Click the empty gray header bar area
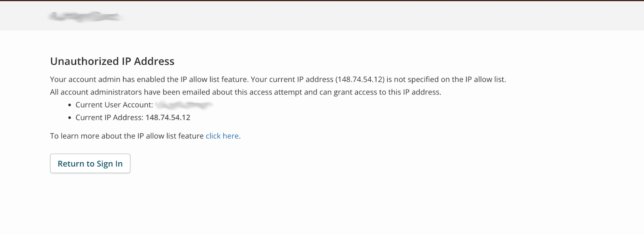Viewport: 644px width, 235px height. click(x=362, y=16)
